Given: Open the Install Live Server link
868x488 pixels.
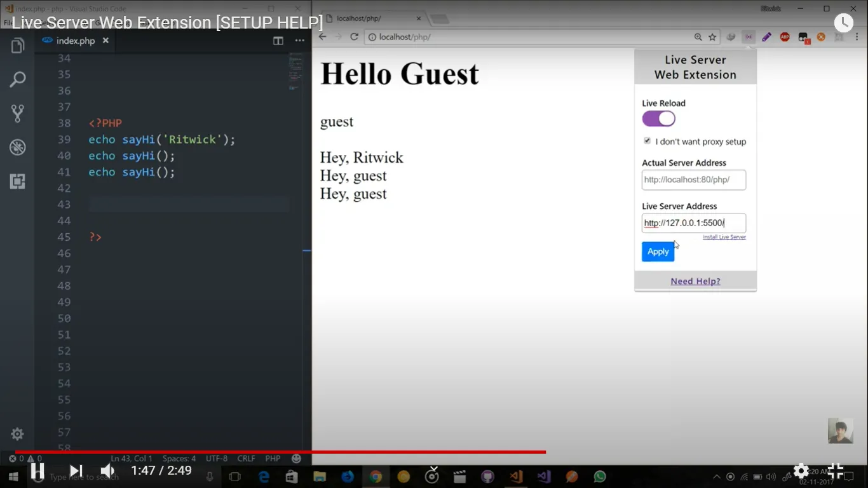Looking at the screenshot, I should click(x=724, y=237).
